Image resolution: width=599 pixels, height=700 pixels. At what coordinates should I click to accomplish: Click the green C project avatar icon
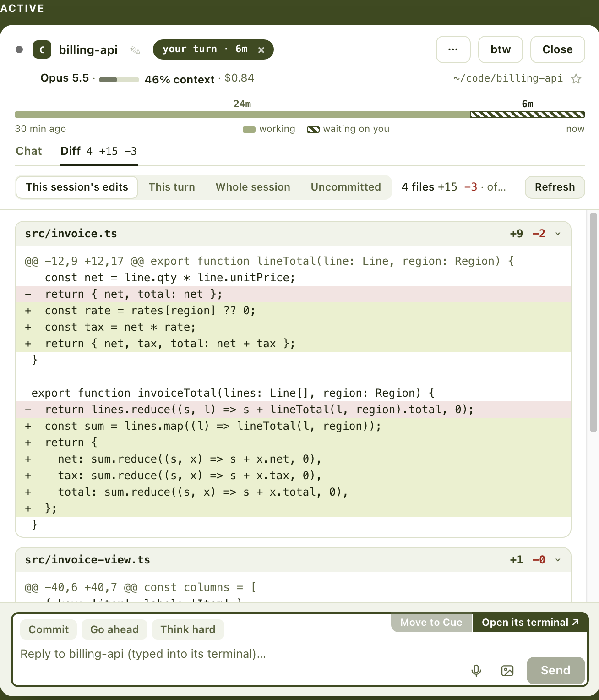click(x=42, y=49)
